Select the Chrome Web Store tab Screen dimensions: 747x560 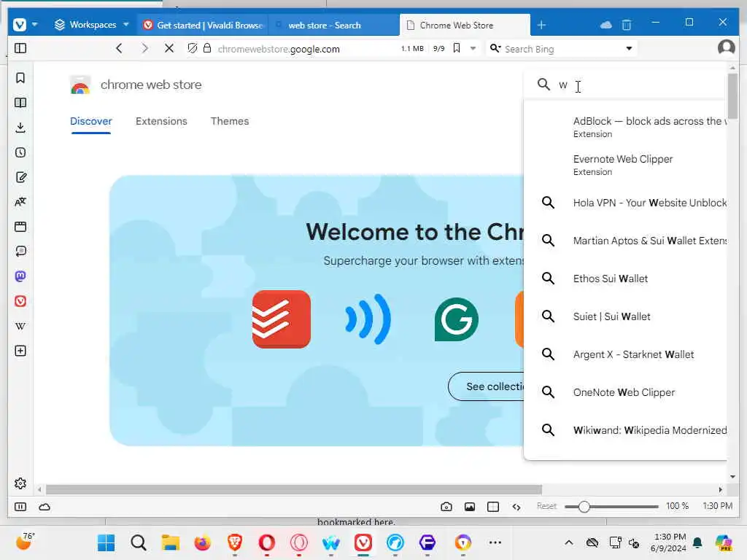(465, 25)
